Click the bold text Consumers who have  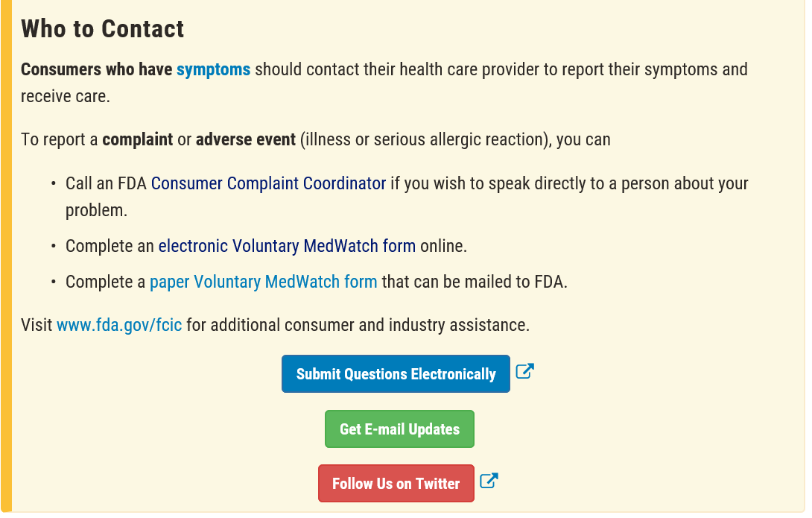pos(96,69)
